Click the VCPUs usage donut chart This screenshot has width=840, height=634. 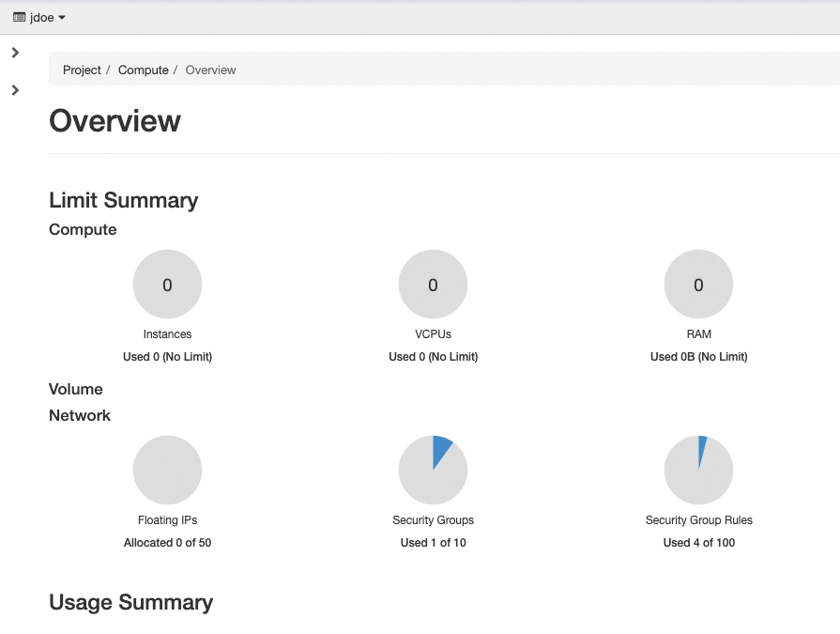433,284
